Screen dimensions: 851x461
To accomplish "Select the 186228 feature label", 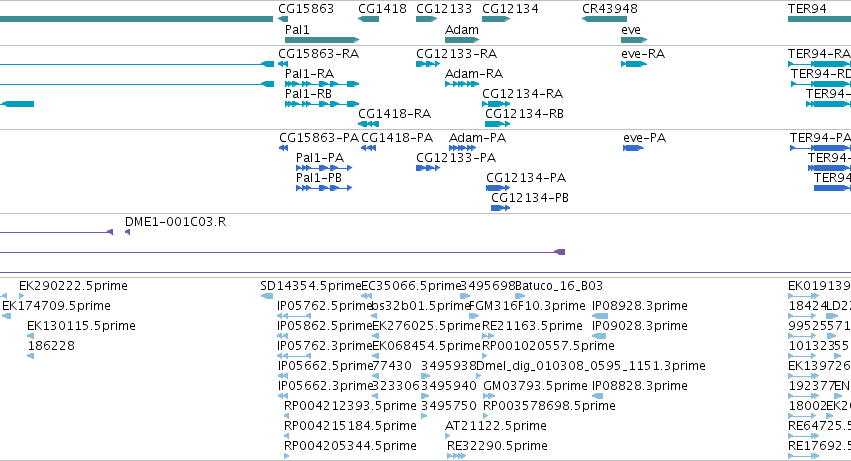I will point(51,346).
